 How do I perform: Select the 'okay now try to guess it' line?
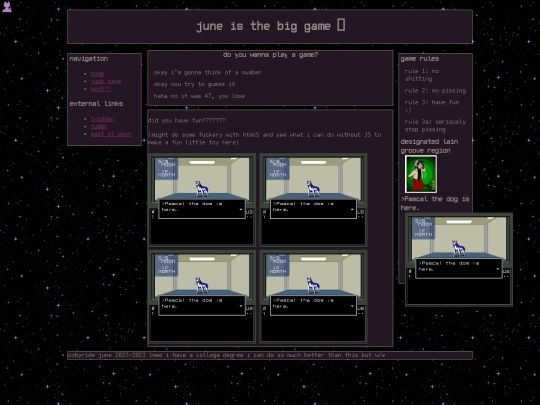click(x=194, y=84)
